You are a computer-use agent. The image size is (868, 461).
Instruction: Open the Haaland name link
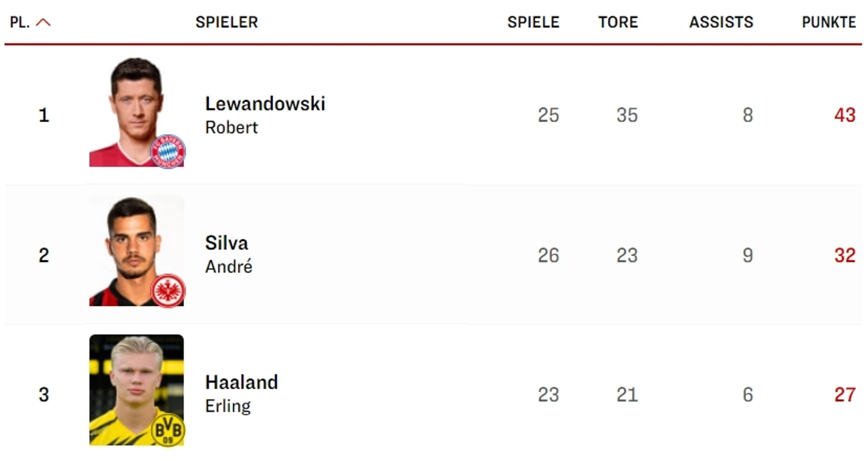coord(241,381)
